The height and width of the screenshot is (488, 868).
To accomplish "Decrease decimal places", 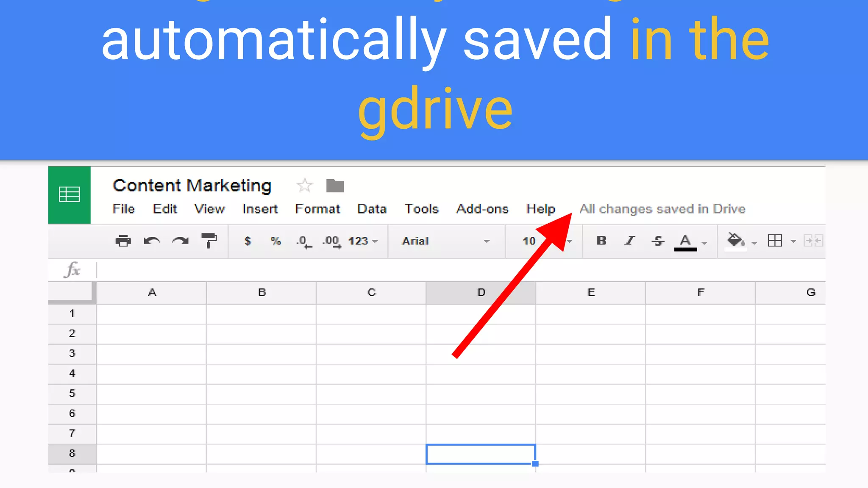I will pos(304,241).
